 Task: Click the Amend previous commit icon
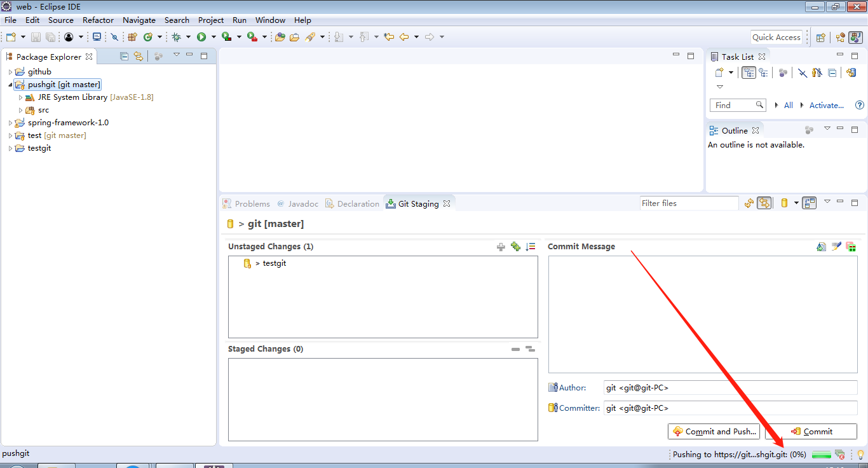coord(821,247)
